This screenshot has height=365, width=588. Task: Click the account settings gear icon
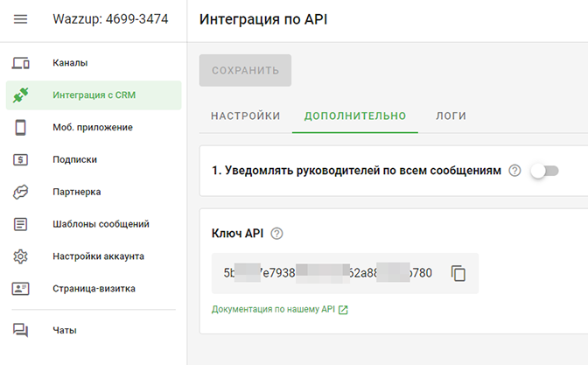pyautogui.click(x=21, y=256)
